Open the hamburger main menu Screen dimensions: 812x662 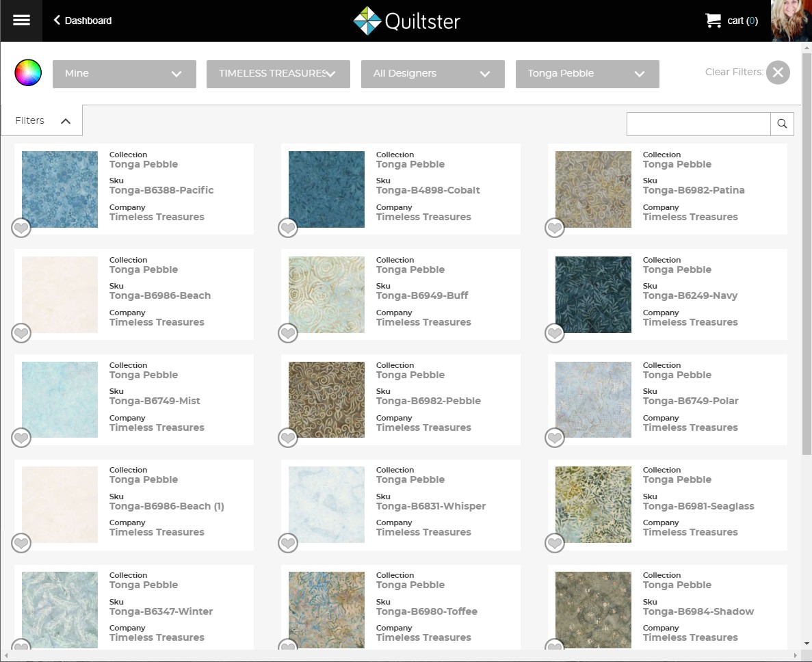[x=21, y=21]
